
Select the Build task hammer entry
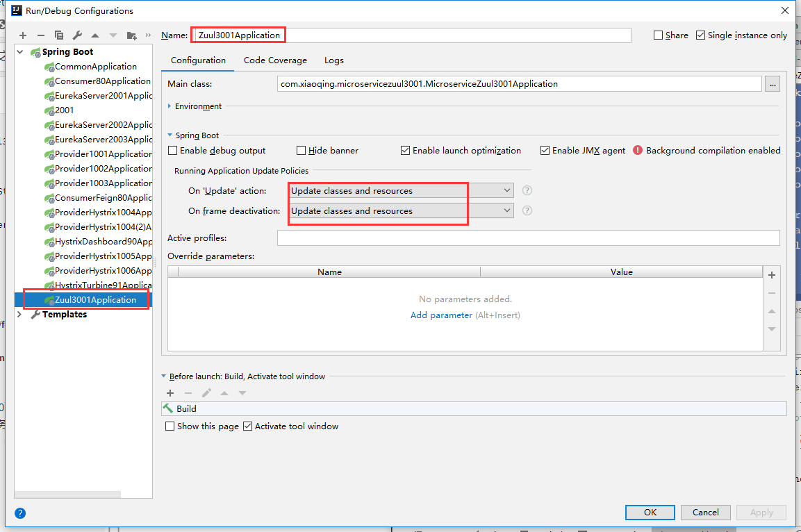[474, 408]
